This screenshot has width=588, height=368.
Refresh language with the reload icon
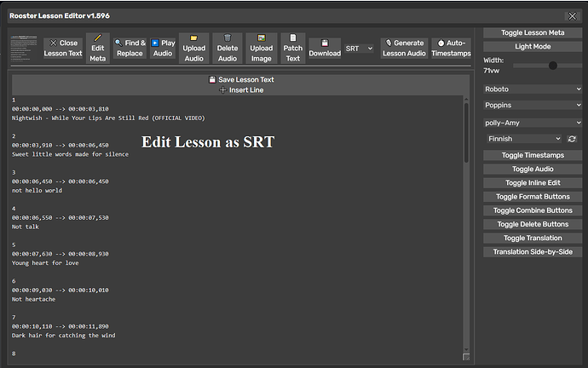[x=572, y=139]
